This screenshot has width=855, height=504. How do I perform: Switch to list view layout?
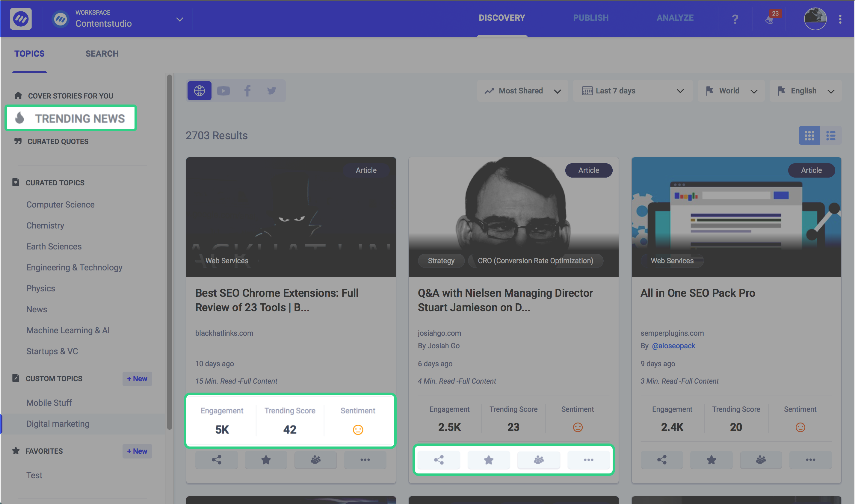tap(831, 136)
